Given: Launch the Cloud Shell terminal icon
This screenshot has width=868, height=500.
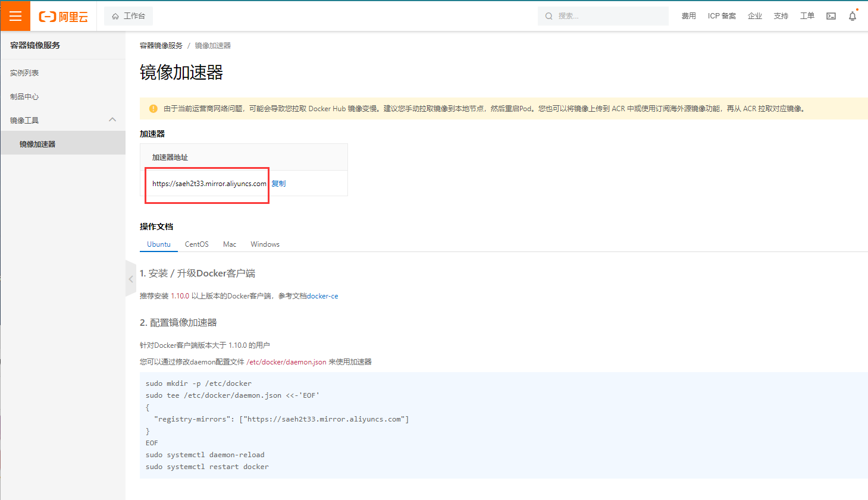Looking at the screenshot, I should click(831, 16).
